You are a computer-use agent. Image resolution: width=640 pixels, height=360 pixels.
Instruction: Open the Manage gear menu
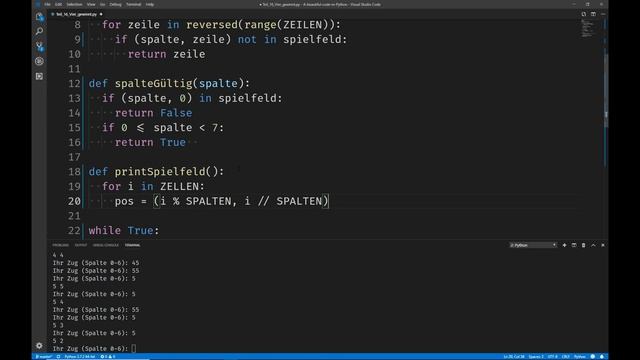coord(39,345)
